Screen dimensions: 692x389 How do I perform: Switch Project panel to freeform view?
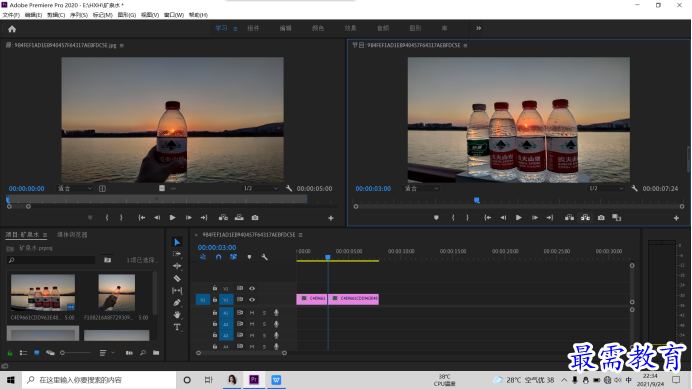[x=50, y=353]
